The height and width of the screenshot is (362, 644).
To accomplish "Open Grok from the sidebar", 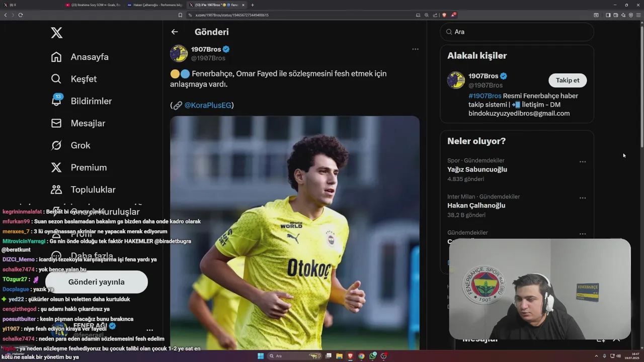I will (80, 145).
